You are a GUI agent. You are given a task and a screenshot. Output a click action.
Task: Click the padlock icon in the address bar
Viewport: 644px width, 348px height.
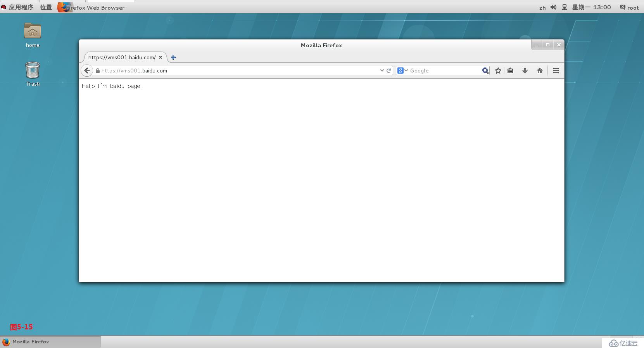pyautogui.click(x=98, y=71)
